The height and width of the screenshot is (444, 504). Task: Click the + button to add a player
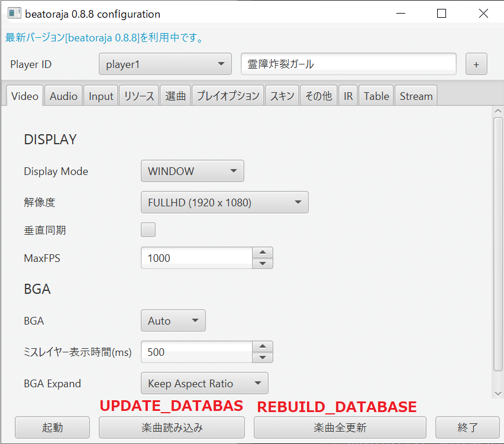[x=476, y=64]
